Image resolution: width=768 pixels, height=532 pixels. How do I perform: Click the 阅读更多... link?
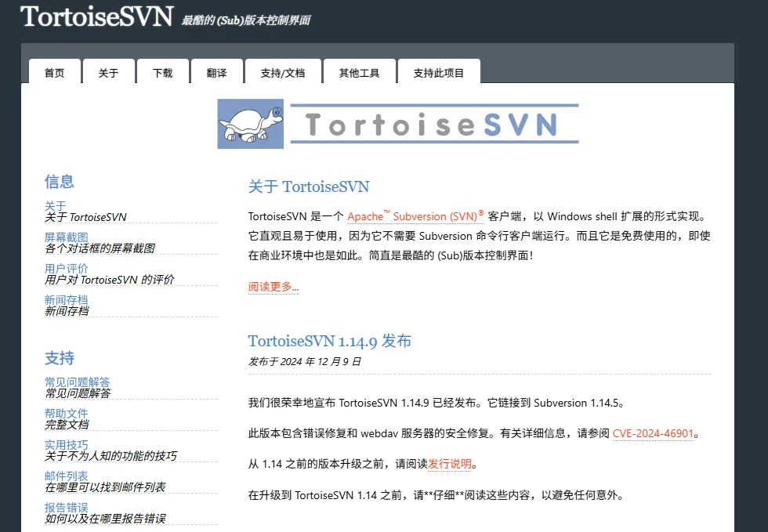(x=274, y=287)
